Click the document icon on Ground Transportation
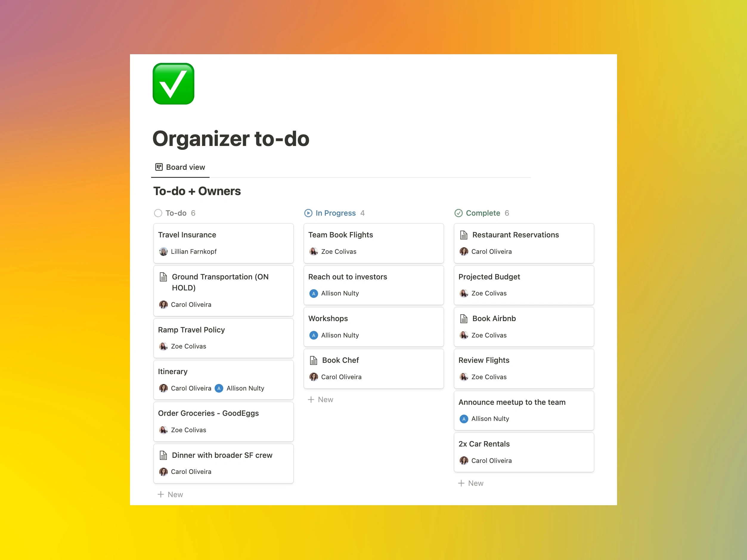The width and height of the screenshot is (747, 560). [163, 276]
